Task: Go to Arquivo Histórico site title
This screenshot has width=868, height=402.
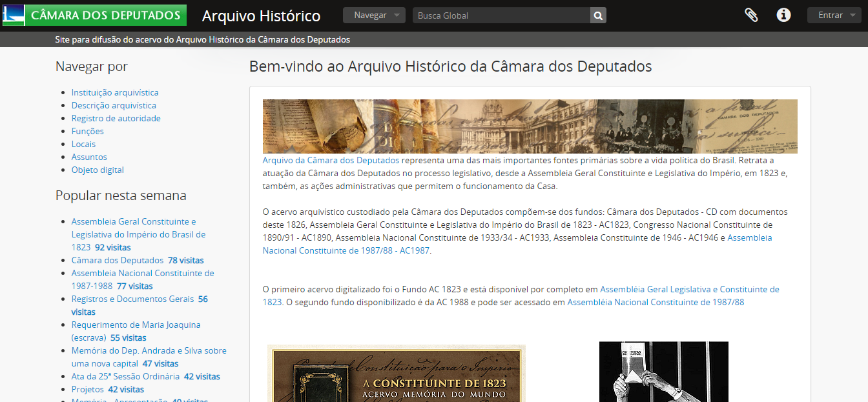Action: pyautogui.click(x=261, y=15)
